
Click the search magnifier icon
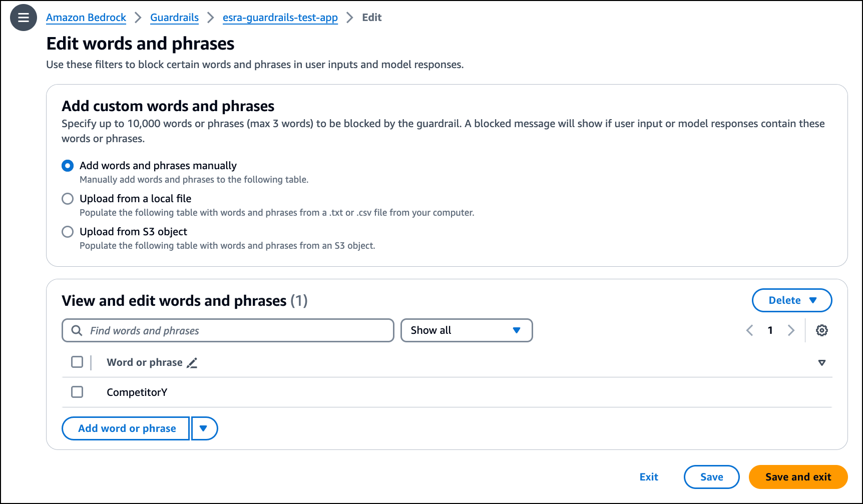(x=77, y=330)
